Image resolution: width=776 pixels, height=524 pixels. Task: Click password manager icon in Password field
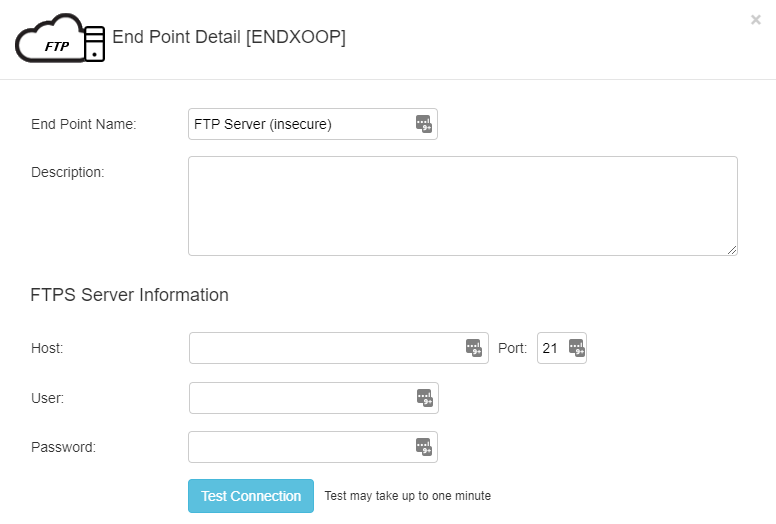[424, 447]
